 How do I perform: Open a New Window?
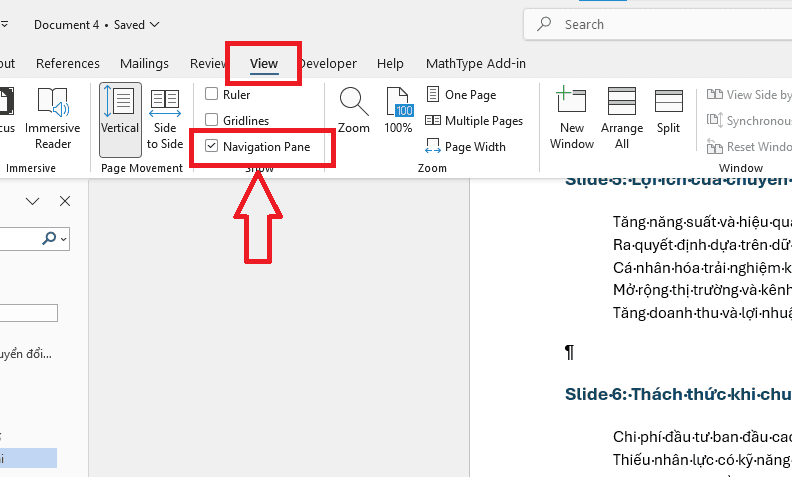coord(572,118)
